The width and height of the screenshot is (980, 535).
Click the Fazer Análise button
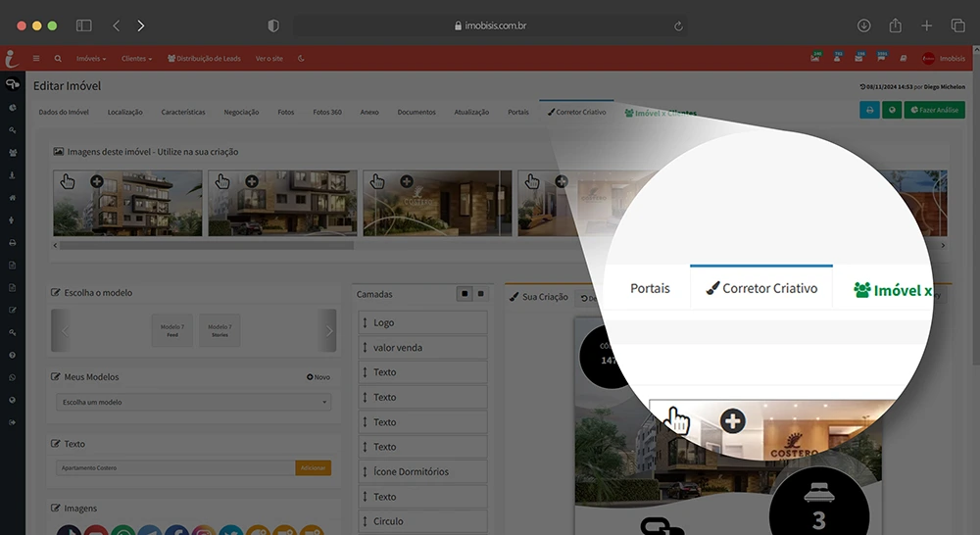(934, 110)
